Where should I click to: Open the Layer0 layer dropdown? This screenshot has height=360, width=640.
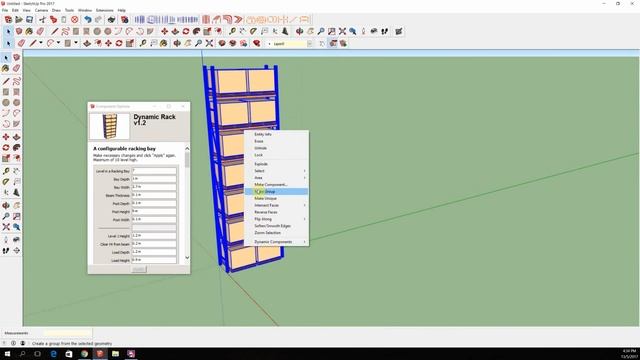click(309, 43)
